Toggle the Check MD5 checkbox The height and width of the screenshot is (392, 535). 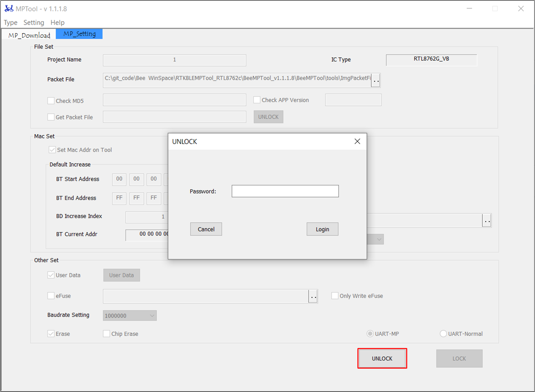click(51, 101)
